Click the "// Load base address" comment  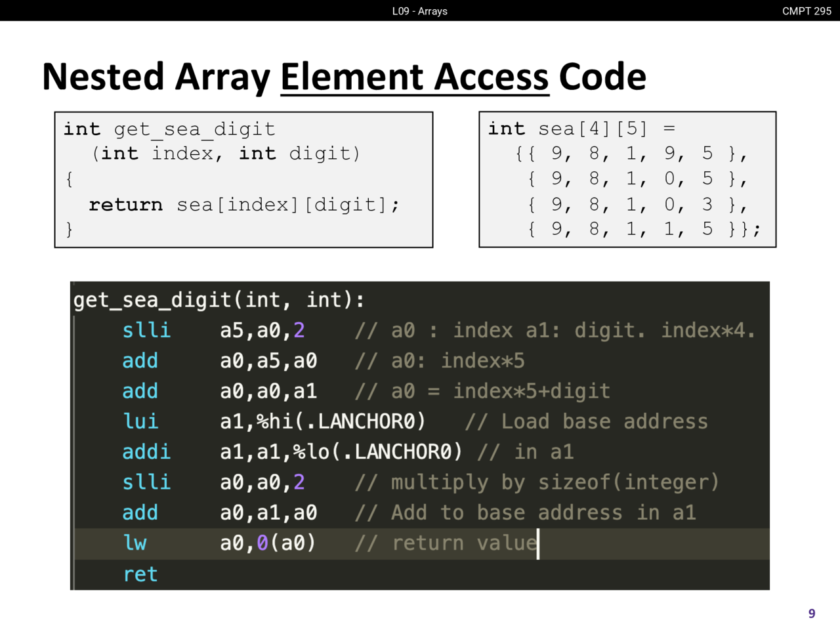coord(587,421)
